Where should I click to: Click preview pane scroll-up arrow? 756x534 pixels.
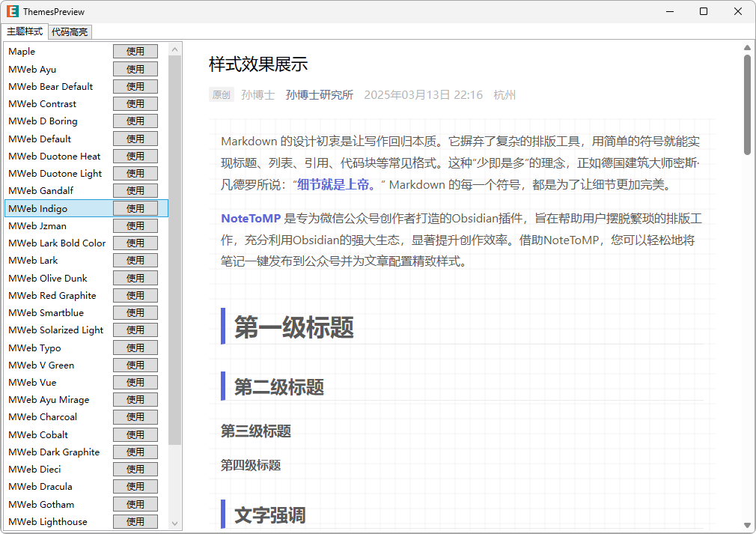pos(747,48)
